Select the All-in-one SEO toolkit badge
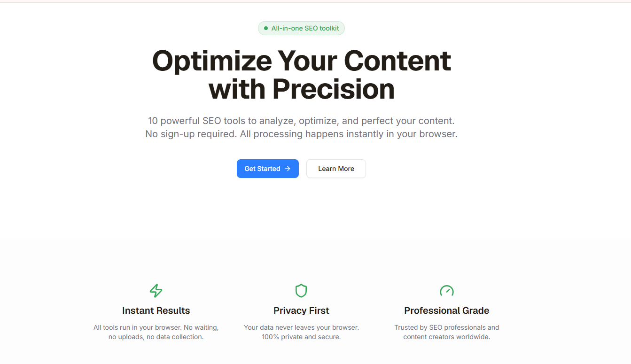The image size is (631, 364). (301, 28)
